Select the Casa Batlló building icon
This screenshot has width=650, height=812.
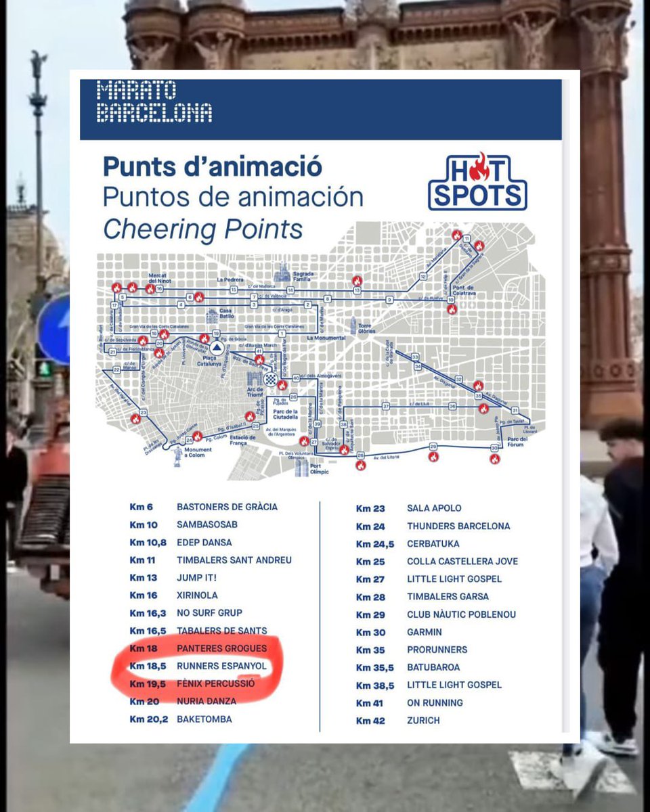(x=211, y=316)
